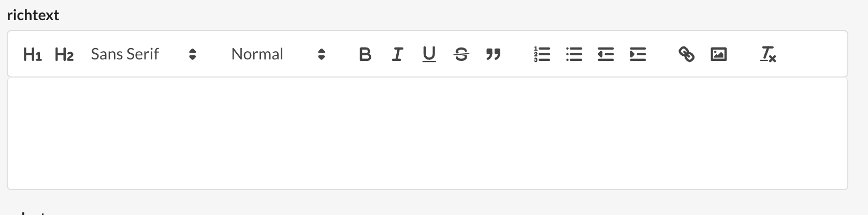Increase indent of the paragraph
This screenshot has height=215, width=868.
638,54
